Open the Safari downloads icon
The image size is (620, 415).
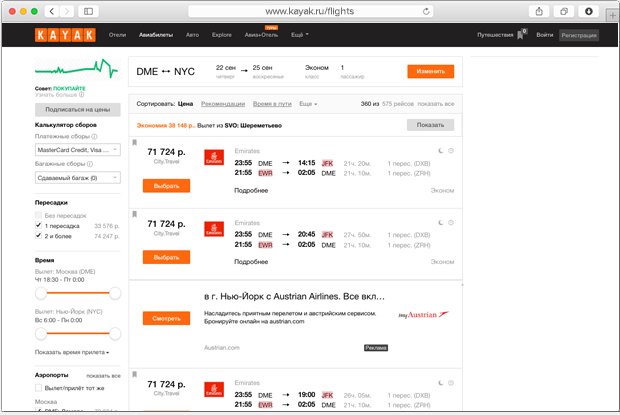(588, 11)
